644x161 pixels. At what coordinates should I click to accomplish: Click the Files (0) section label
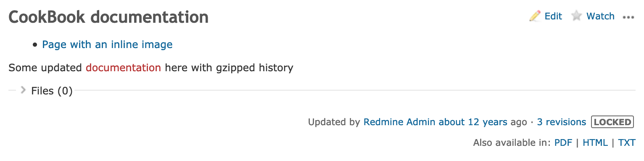click(52, 91)
